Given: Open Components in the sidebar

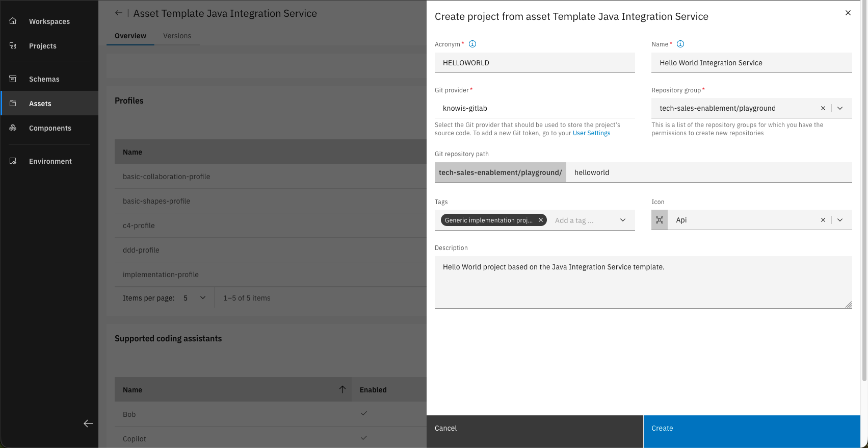Looking at the screenshot, I should 50,128.
